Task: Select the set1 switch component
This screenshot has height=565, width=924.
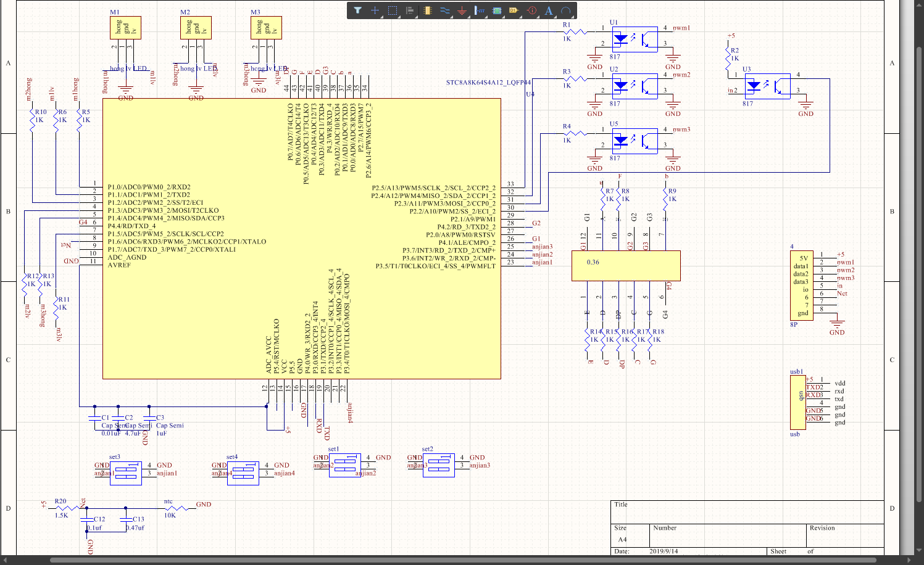Action: tap(344, 465)
